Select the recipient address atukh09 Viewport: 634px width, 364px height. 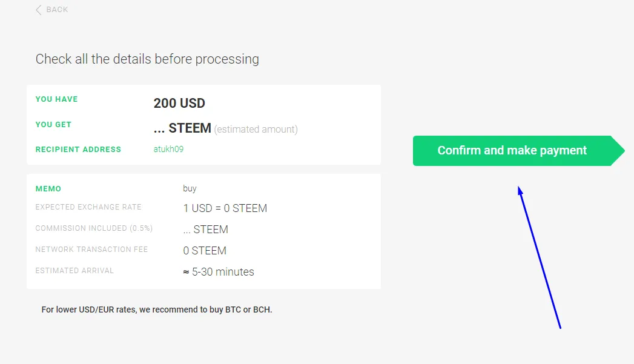(x=168, y=149)
